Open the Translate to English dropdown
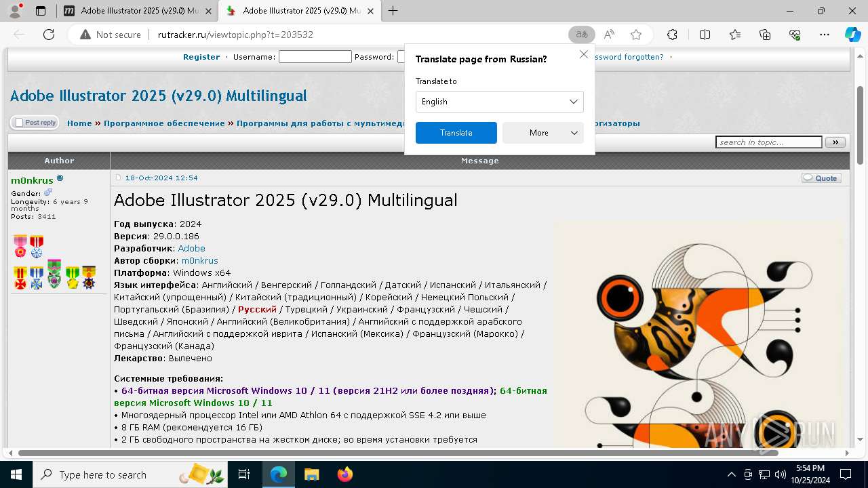This screenshot has width=868, height=488. click(499, 102)
